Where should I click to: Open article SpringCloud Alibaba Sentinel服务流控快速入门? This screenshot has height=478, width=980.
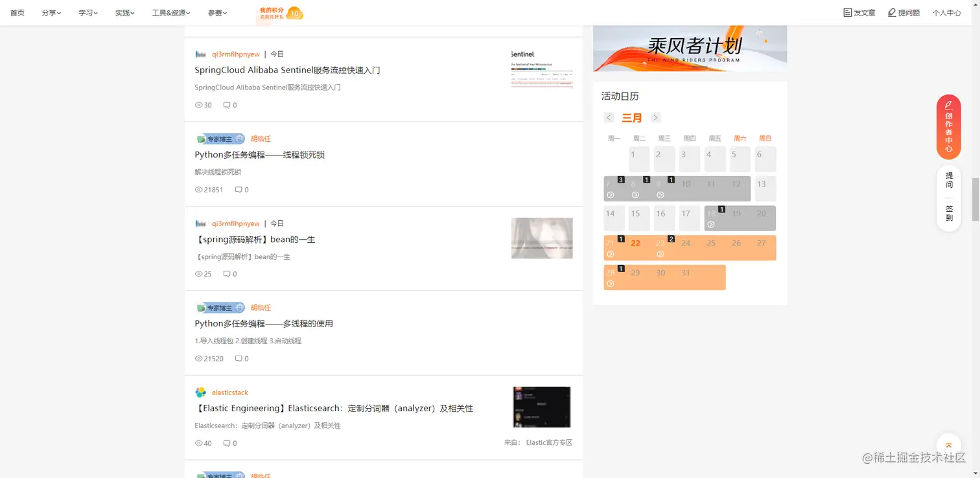click(x=287, y=70)
